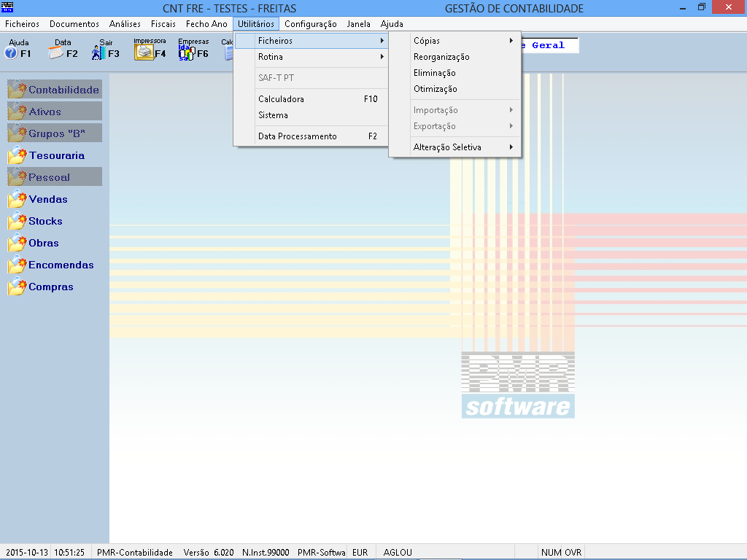Click EUR currency in status bar
The image size is (747, 560).
pyautogui.click(x=360, y=553)
